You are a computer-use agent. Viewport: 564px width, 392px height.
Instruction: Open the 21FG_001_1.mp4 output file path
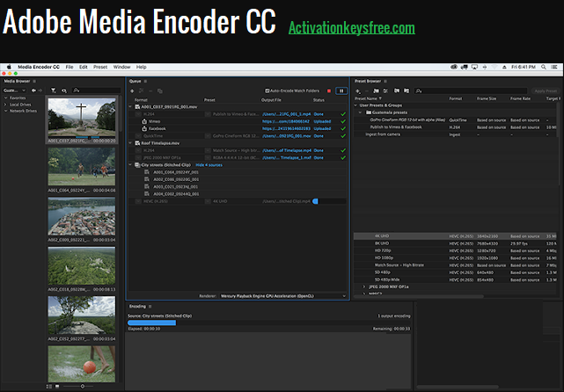(286, 114)
